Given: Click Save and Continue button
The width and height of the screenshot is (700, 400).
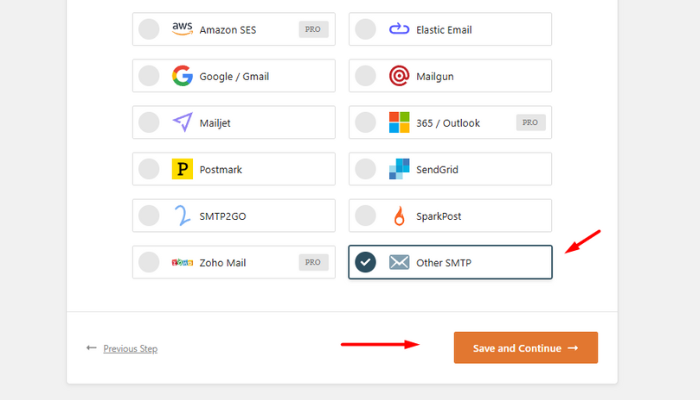Looking at the screenshot, I should click(525, 348).
